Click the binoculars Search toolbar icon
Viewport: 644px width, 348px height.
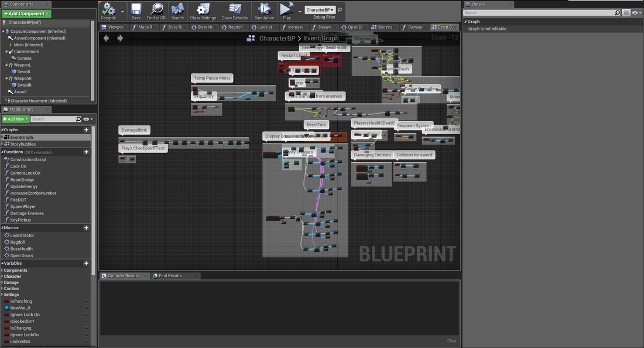(177, 9)
